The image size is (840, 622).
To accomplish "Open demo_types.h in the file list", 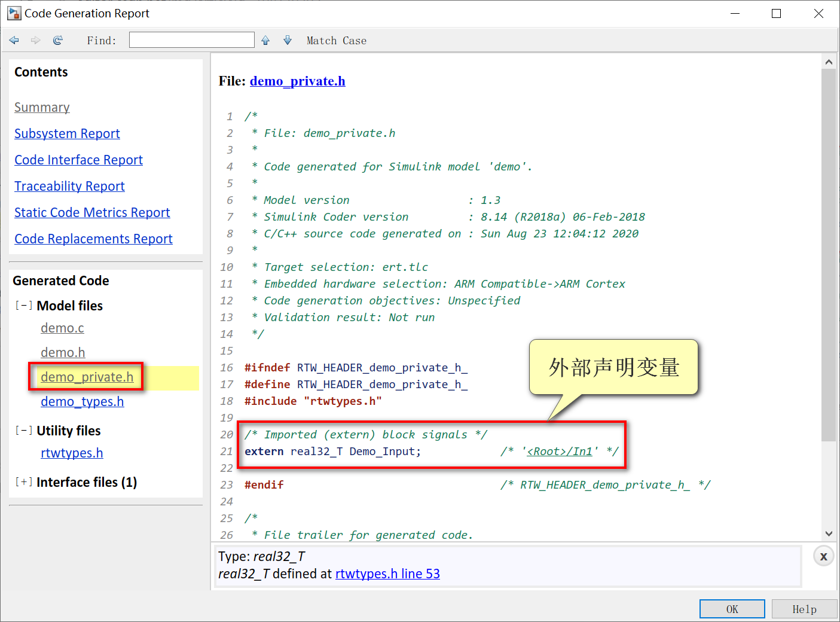I will coord(82,401).
